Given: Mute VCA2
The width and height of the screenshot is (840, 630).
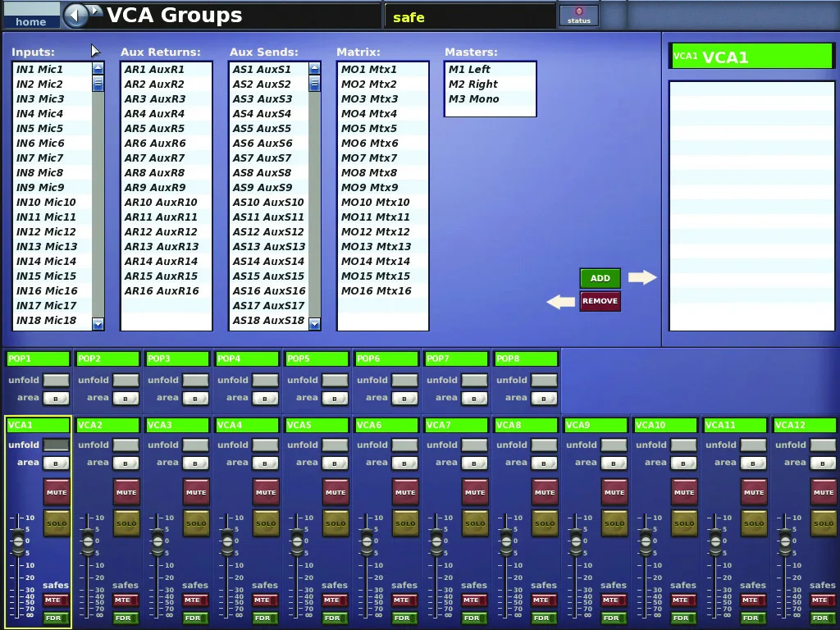Looking at the screenshot, I should tap(126, 492).
